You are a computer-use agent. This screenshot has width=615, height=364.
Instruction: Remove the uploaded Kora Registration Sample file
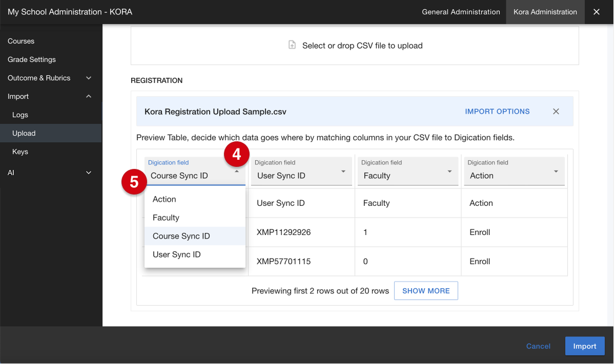tap(556, 112)
